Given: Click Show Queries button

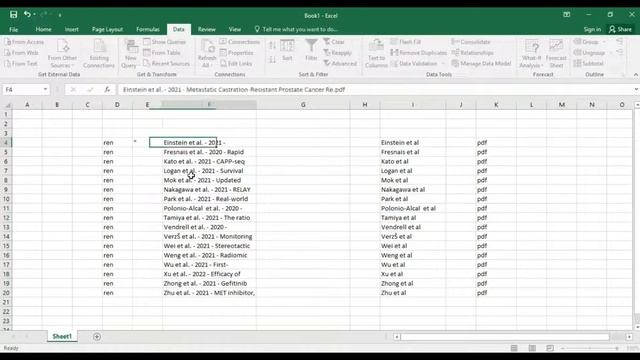Looking at the screenshot, I should click(165, 42).
